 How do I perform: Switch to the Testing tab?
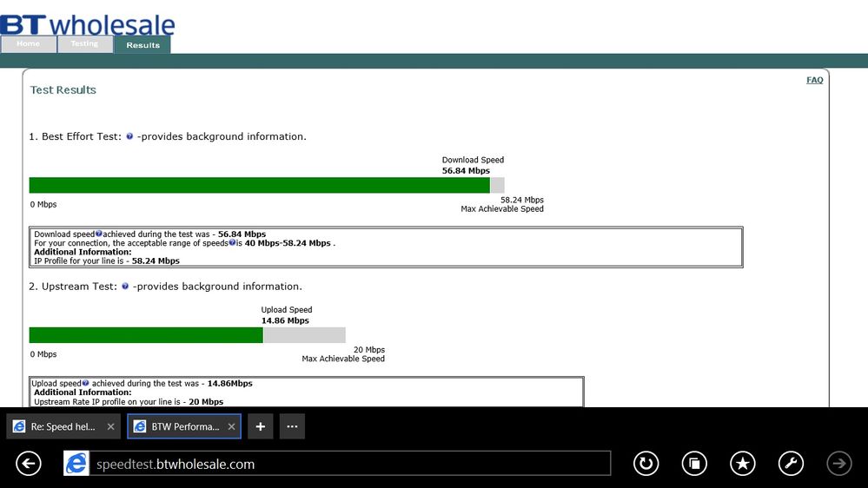click(84, 44)
